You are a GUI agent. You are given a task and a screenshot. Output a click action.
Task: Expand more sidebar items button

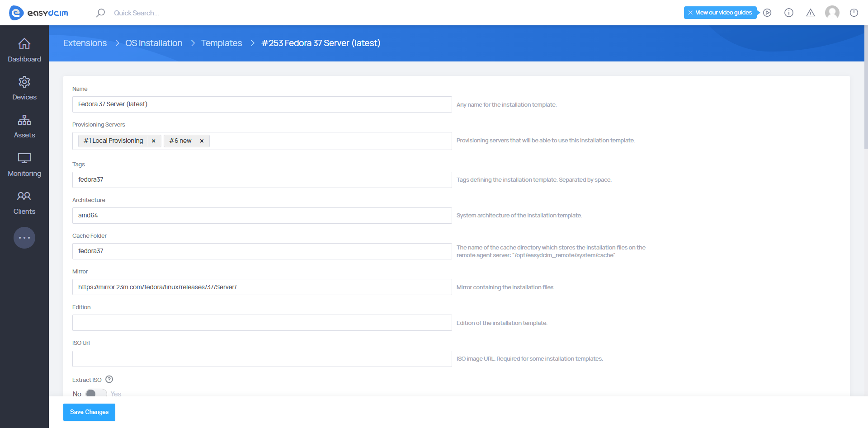(24, 238)
